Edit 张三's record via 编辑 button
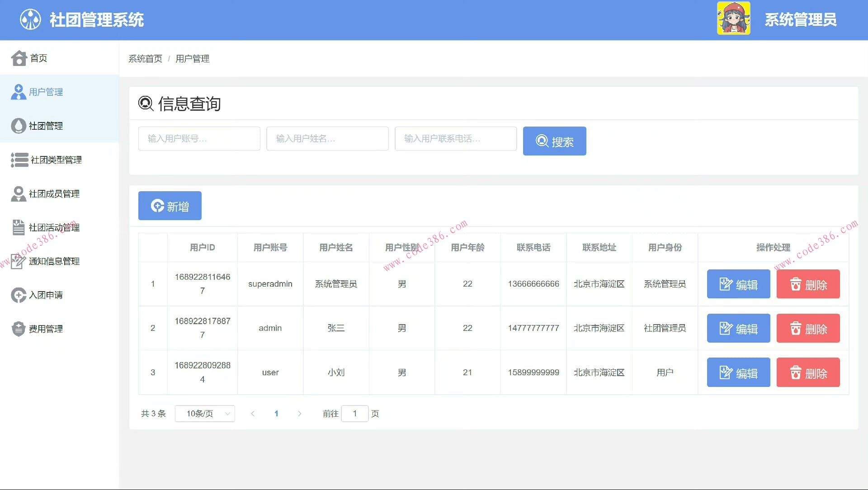 tap(738, 328)
